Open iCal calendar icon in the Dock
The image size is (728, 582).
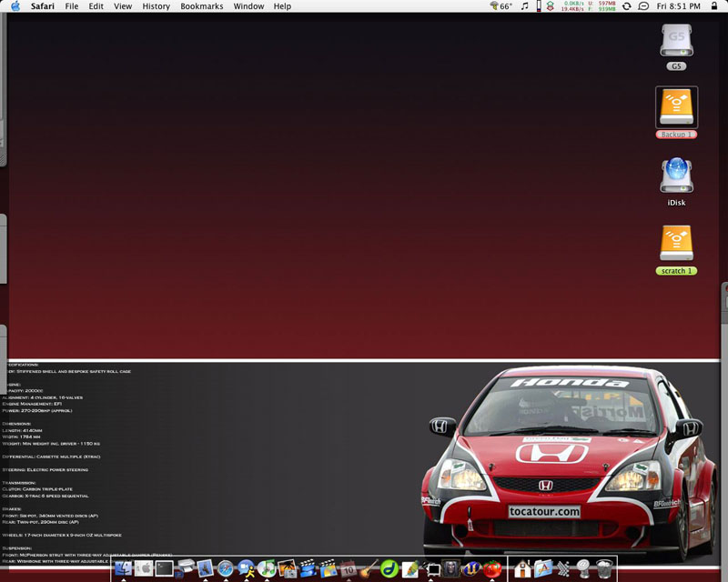(349, 568)
